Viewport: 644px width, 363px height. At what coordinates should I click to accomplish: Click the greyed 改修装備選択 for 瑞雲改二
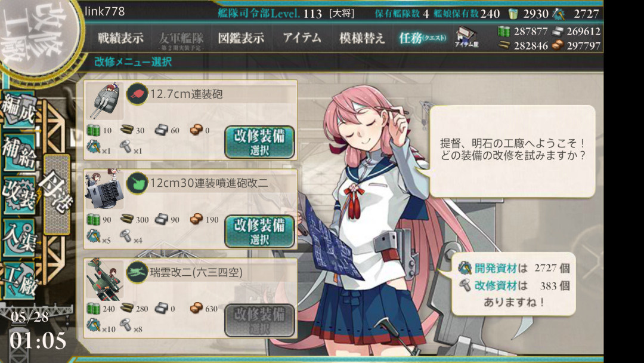(x=259, y=320)
